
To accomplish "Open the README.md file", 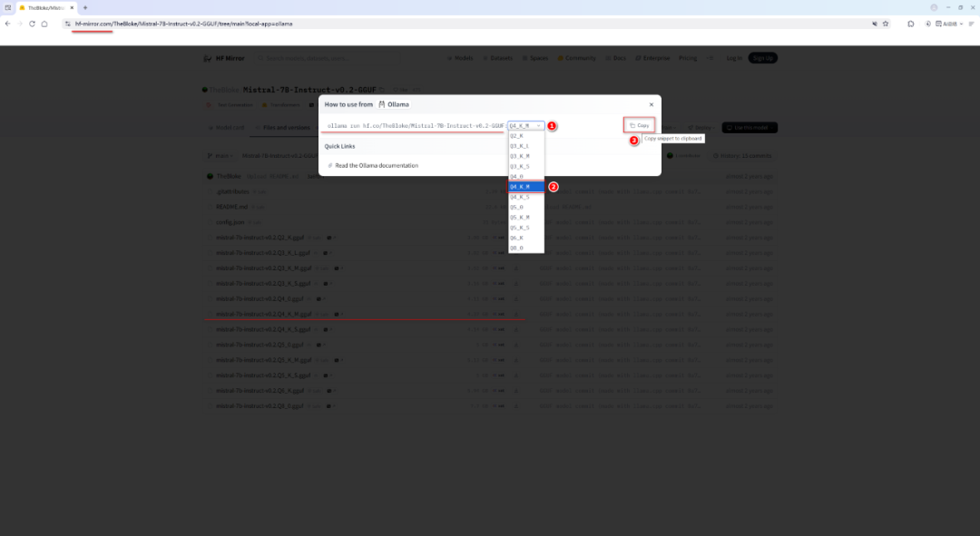I will coord(232,207).
